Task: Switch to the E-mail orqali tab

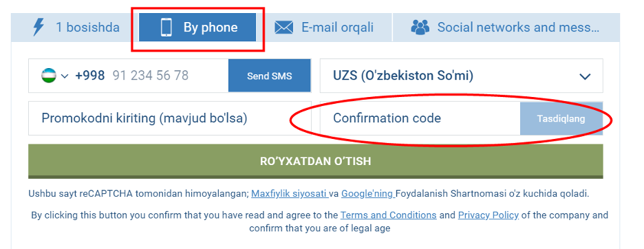Action: [x=325, y=28]
